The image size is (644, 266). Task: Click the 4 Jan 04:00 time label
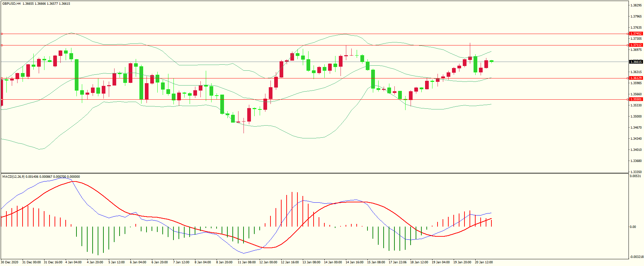(x=73, y=262)
